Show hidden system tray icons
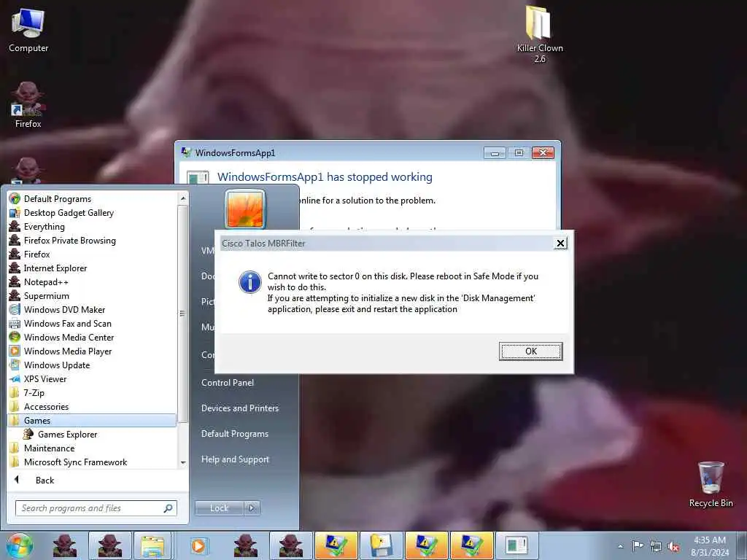The height and width of the screenshot is (560, 747). point(620,546)
